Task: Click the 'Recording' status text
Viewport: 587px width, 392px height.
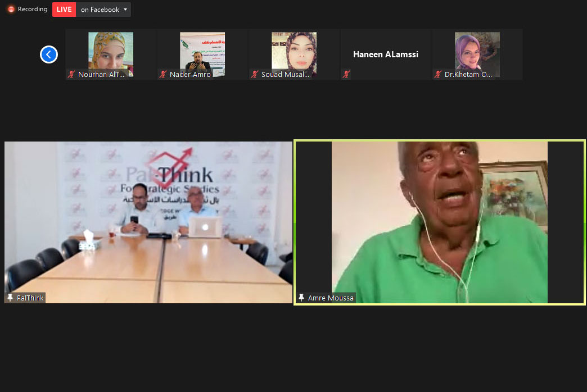Action: point(33,10)
